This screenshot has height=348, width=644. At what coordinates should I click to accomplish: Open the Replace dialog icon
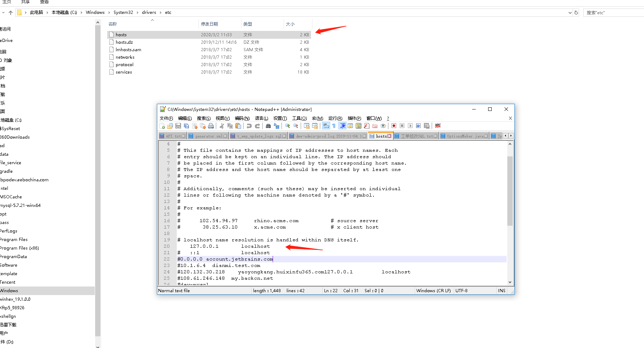[277, 126]
